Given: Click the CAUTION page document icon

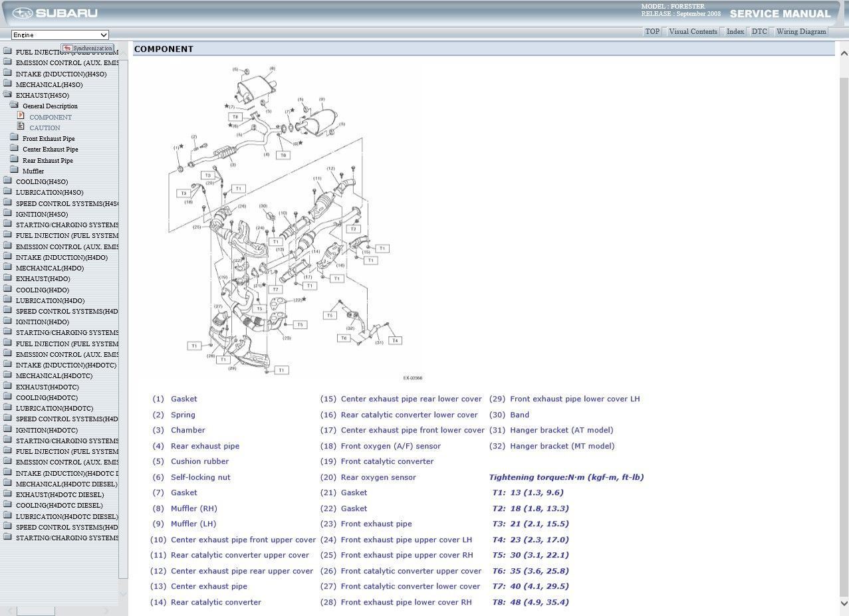Looking at the screenshot, I should pyautogui.click(x=21, y=126).
